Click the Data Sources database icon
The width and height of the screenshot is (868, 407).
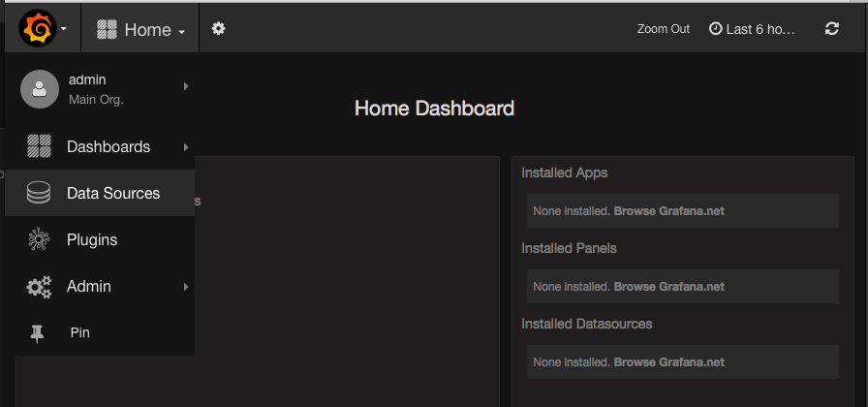coord(39,194)
